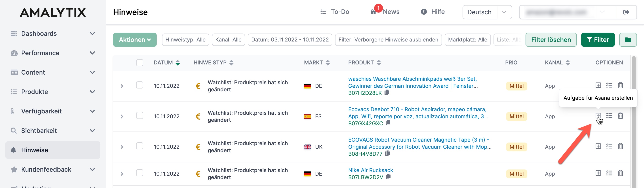Copy ASIN B07H2D28LK to clipboard
Image resolution: width=644 pixels, height=188 pixels.
tap(387, 92)
